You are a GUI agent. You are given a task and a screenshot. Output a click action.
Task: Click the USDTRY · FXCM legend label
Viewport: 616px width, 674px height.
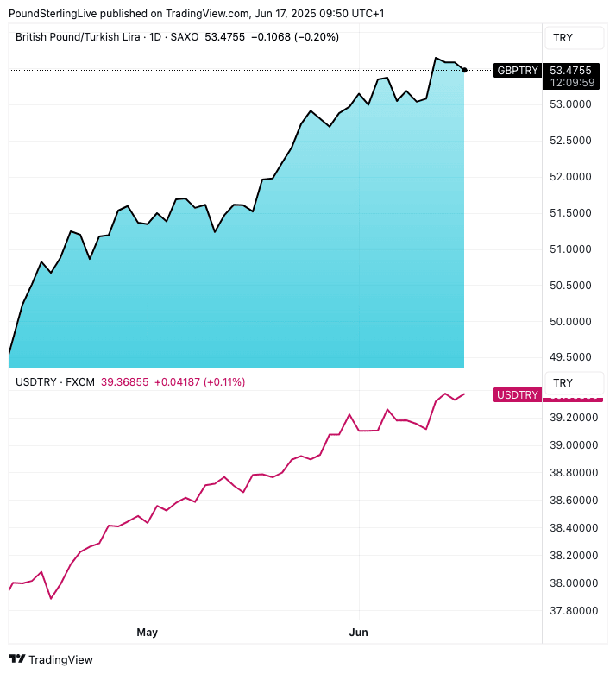[x=55, y=381]
